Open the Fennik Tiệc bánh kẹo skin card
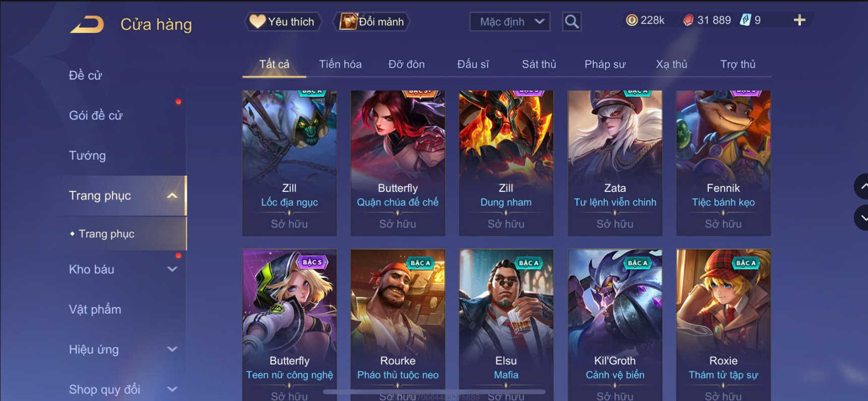 pyautogui.click(x=723, y=163)
